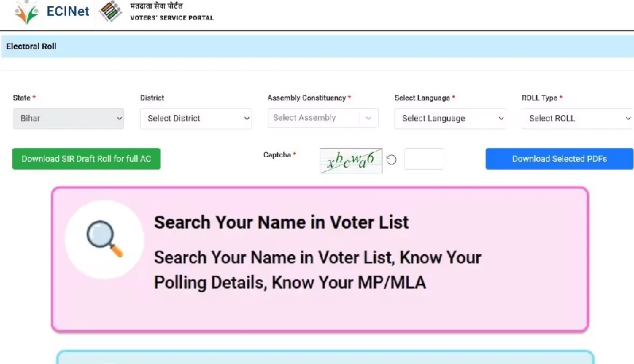Refresh the captcha image
The image size is (634, 364).
coord(391,160)
